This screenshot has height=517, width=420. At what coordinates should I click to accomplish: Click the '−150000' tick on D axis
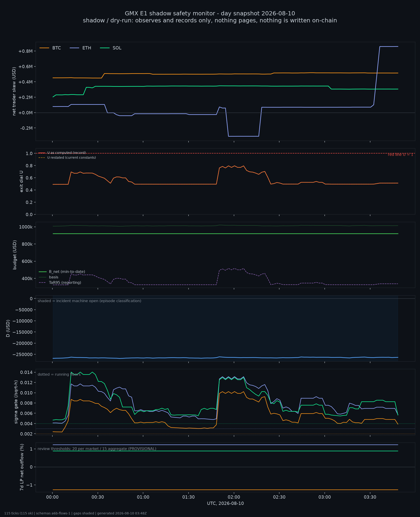pyautogui.click(x=23, y=332)
